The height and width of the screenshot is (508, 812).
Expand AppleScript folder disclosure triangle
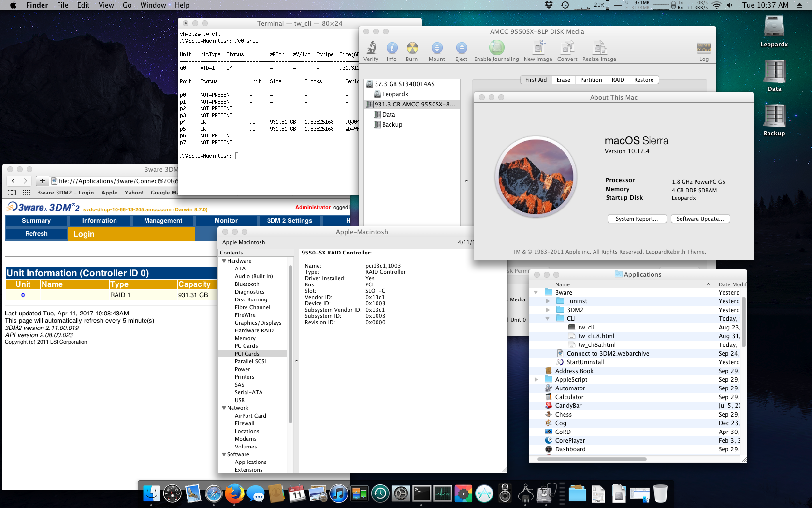536,380
